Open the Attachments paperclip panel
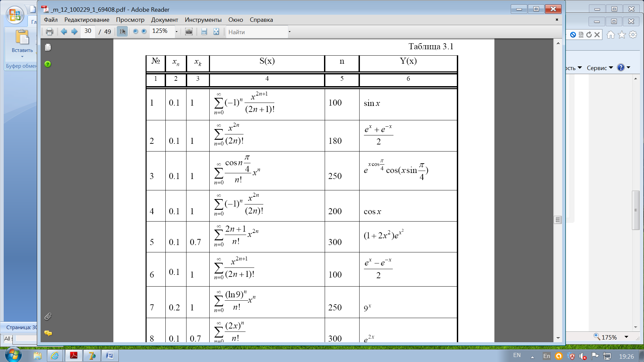Image resolution: width=644 pixels, height=362 pixels. (48, 316)
